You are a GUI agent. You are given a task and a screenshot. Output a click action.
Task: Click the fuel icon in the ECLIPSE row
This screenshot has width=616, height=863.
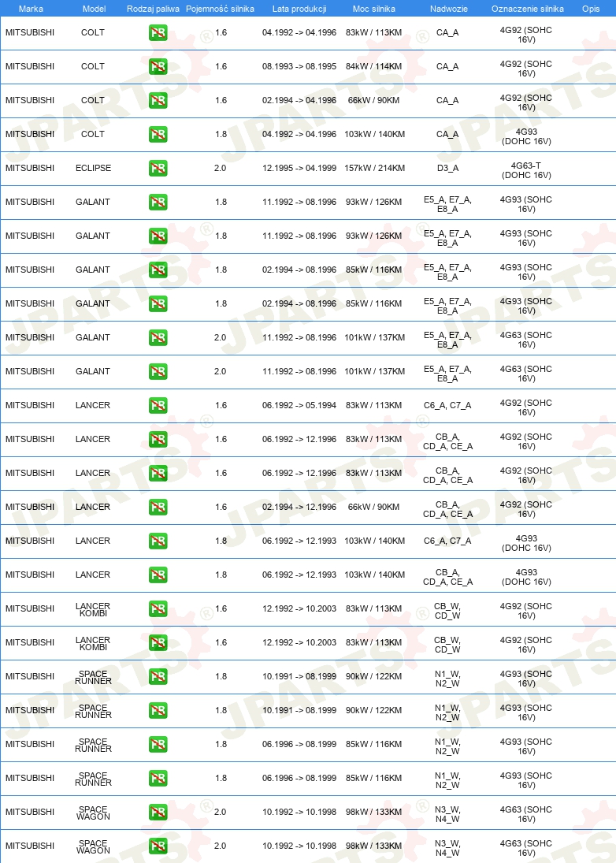click(158, 168)
